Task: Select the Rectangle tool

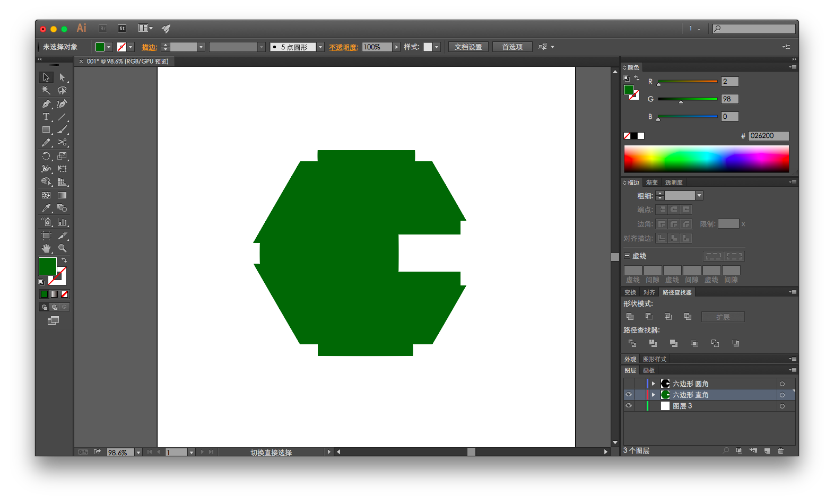Action: tap(46, 129)
